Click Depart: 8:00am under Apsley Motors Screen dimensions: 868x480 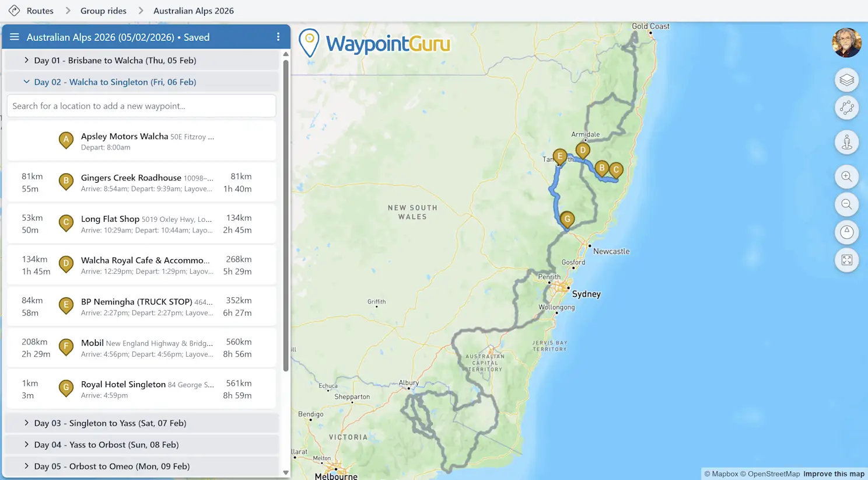106,148
